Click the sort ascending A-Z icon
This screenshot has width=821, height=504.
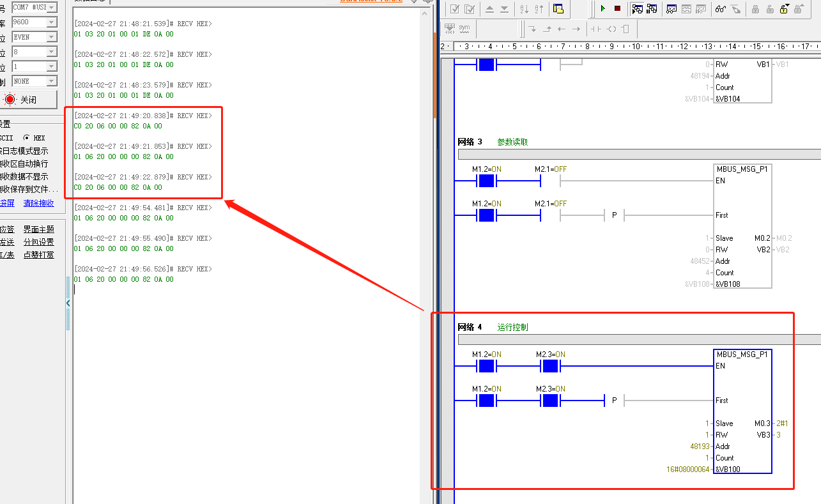524,8
